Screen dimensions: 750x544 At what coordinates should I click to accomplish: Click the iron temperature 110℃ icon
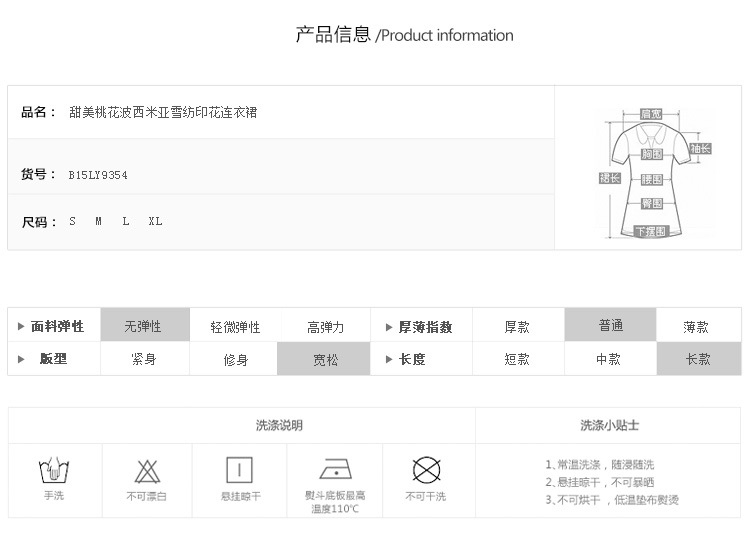[335, 469]
